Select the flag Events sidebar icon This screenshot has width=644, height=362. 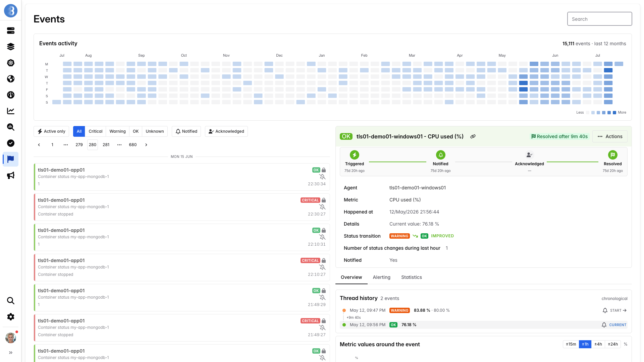click(11, 159)
